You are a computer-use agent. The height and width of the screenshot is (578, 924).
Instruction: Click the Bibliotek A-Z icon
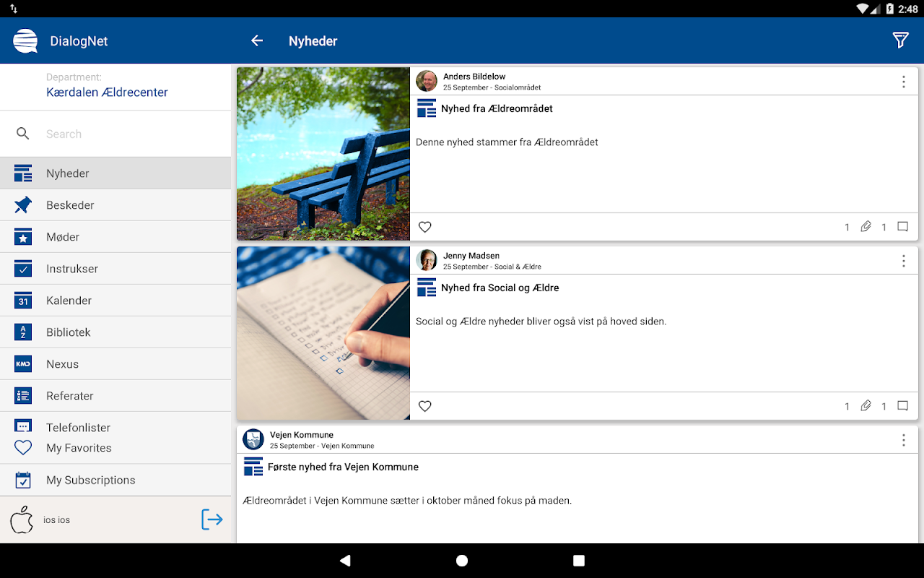coord(23,332)
